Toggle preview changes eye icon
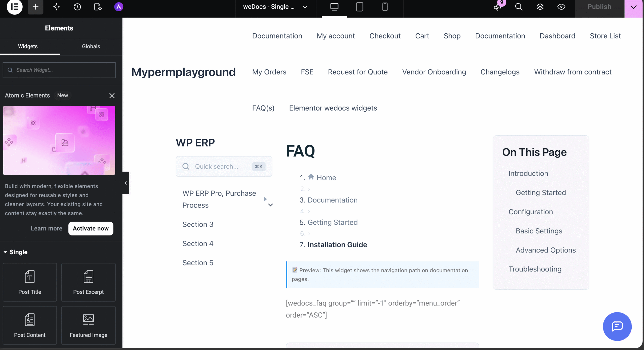This screenshot has width=644, height=350. pos(561,7)
